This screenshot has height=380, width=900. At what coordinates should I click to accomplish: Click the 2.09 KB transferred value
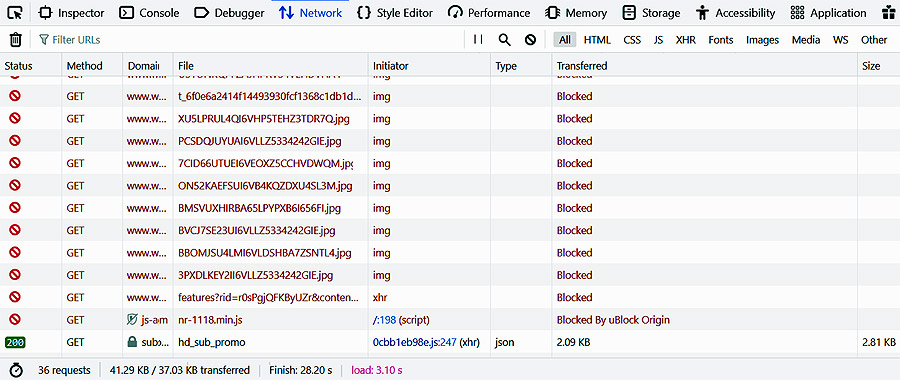pyautogui.click(x=573, y=342)
